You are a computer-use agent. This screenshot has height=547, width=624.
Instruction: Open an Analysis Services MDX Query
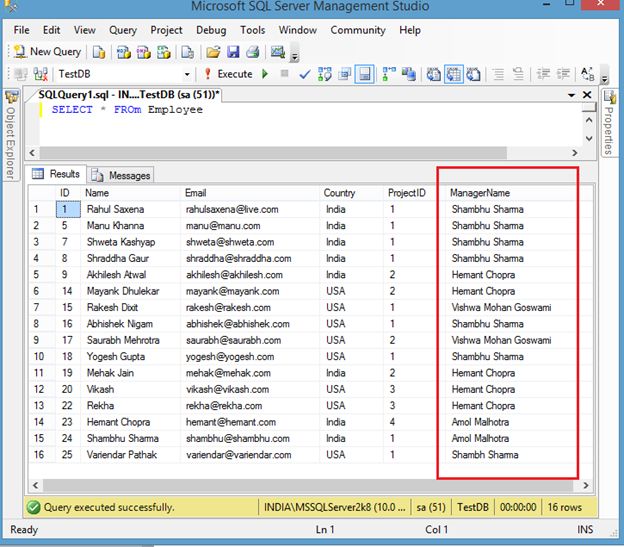coord(123,52)
